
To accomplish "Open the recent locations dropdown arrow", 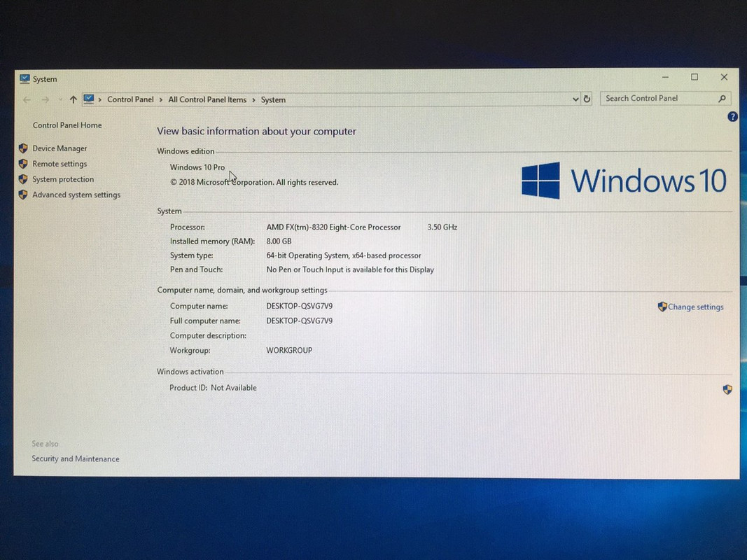I will (x=60, y=99).
